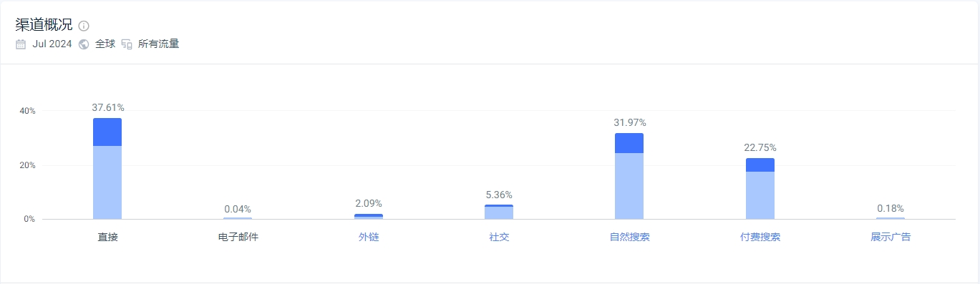The image size is (980, 284).
Task: Click the light blue part of 自然搜索 bar
Action: point(629,186)
